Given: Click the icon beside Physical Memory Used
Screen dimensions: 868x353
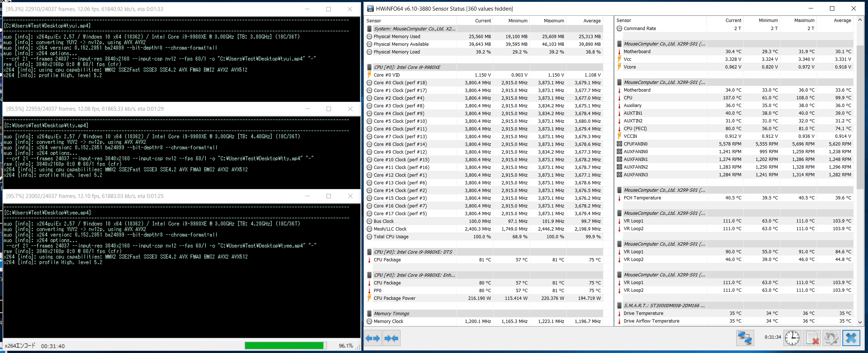Looking at the screenshot, I should coord(369,37).
